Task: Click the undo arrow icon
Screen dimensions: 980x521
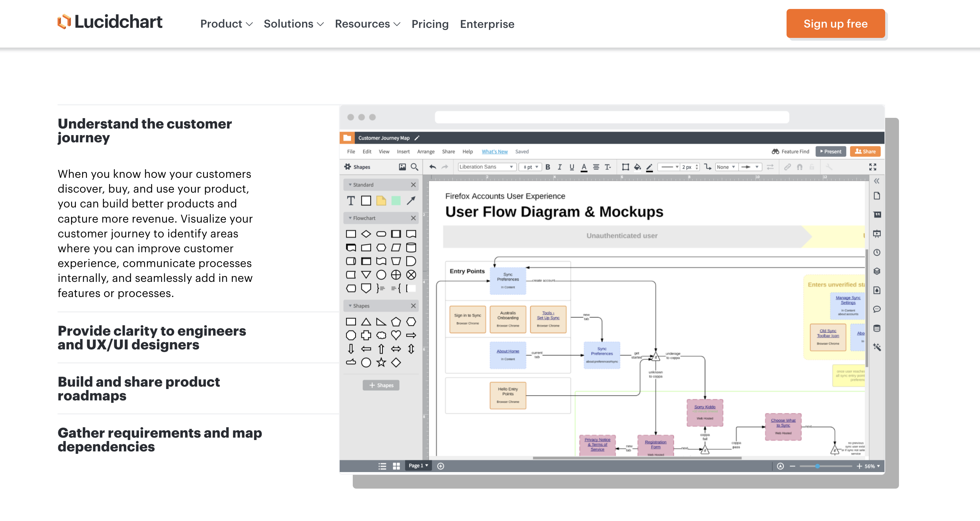Action: coord(432,167)
